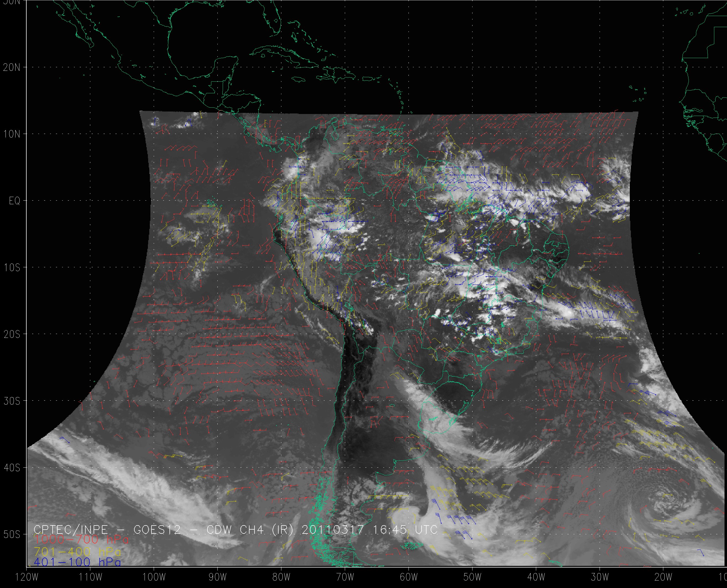Click the 100W longitude axis label

(154, 577)
